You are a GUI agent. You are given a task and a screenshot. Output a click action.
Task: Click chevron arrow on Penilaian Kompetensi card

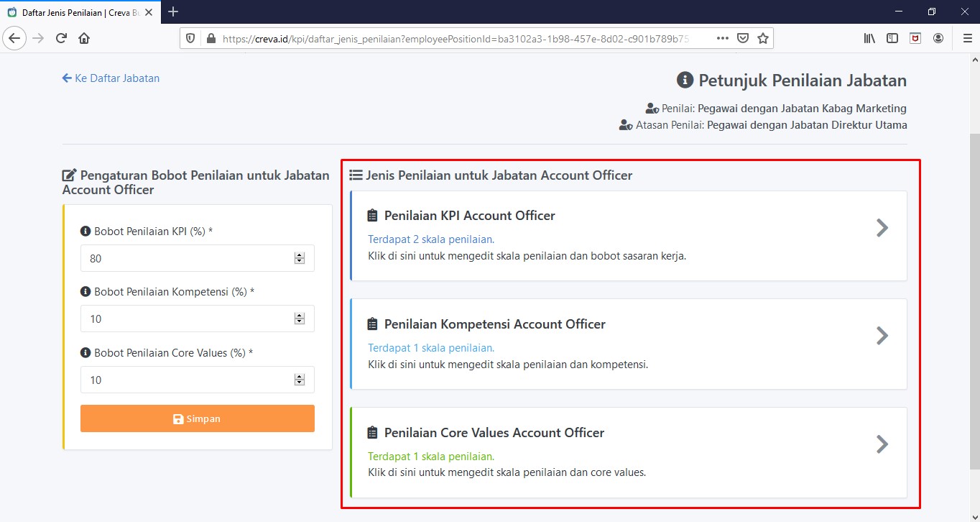pos(883,336)
